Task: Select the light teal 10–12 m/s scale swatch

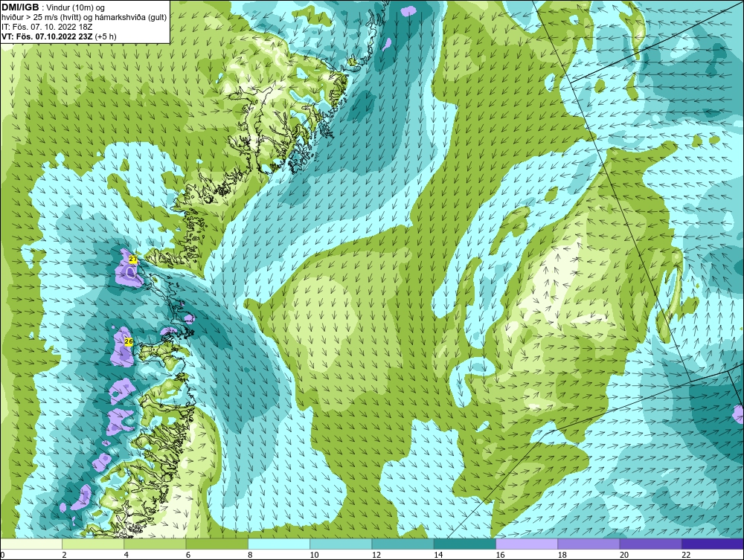Action: [x=341, y=544]
